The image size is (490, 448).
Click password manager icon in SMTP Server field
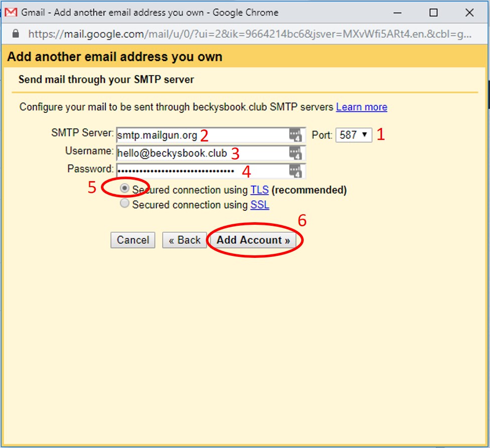[x=295, y=135]
